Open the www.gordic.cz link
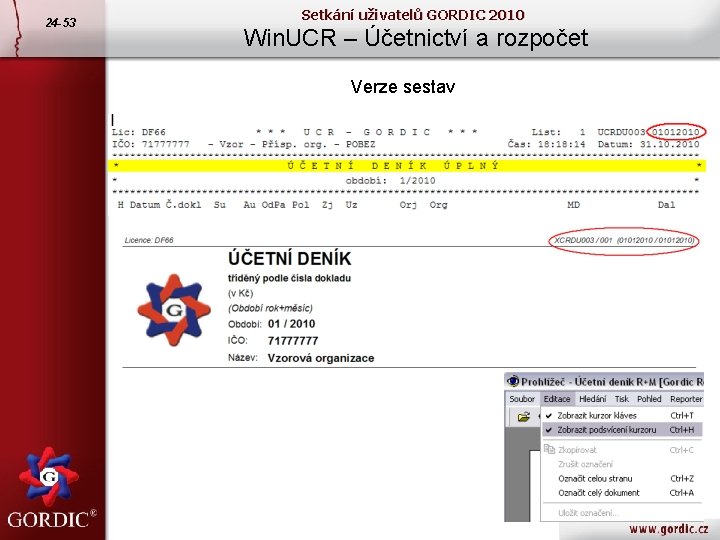 [669, 529]
